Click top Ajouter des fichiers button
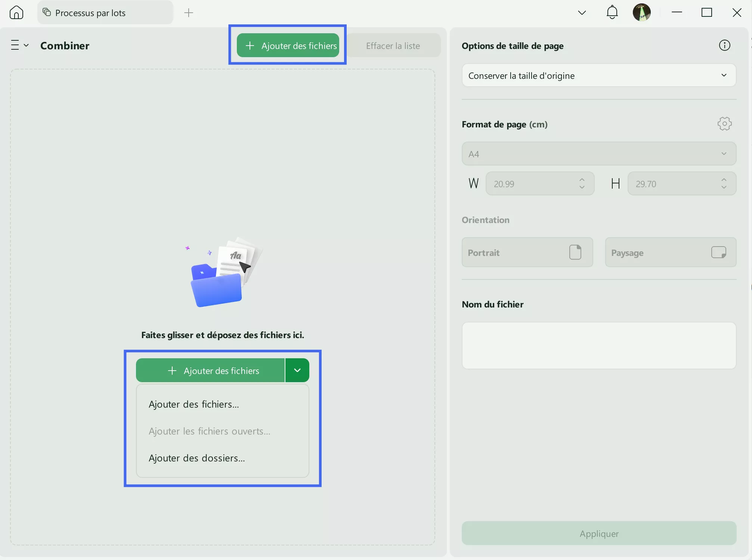This screenshot has height=560, width=752. tap(288, 46)
